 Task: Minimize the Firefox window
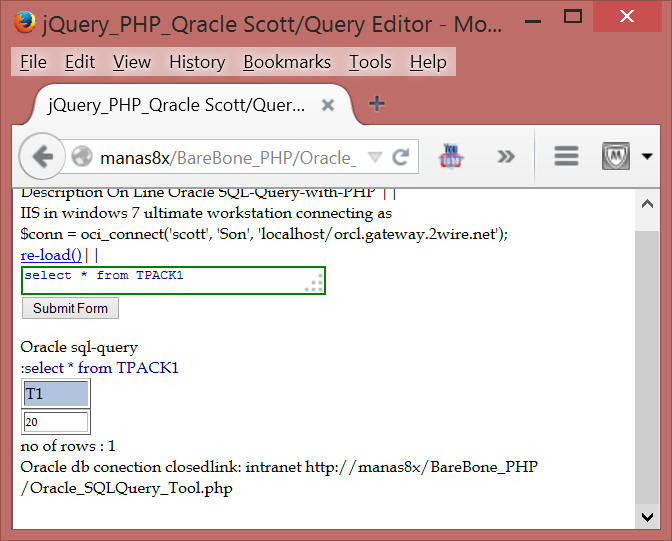[x=533, y=20]
